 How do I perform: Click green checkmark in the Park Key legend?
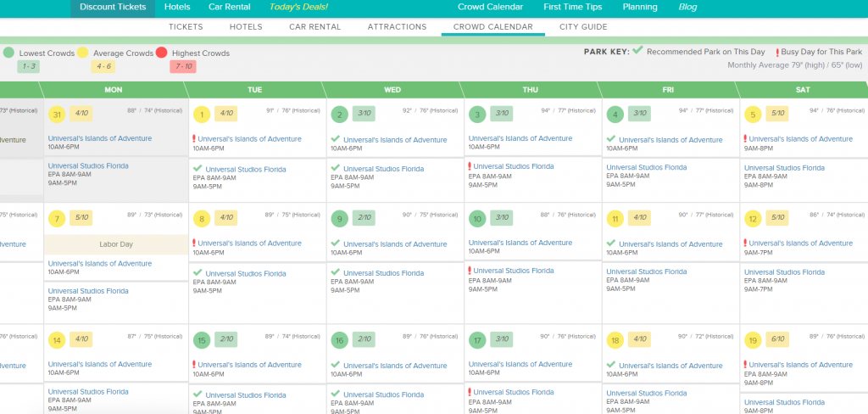pyautogui.click(x=637, y=51)
